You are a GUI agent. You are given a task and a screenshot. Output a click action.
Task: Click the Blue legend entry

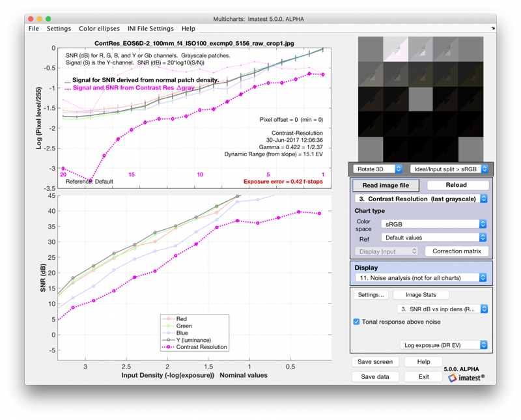pyautogui.click(x=175, y=333)
